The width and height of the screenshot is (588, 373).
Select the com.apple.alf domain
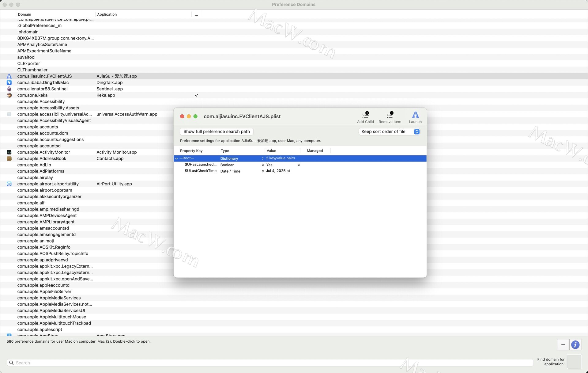(31, 203)
